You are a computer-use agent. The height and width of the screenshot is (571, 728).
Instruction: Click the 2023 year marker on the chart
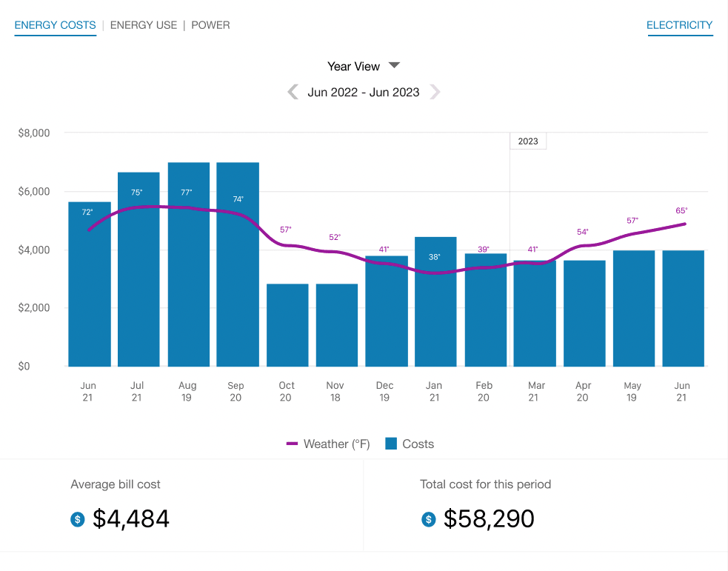(x=527, y=141)
